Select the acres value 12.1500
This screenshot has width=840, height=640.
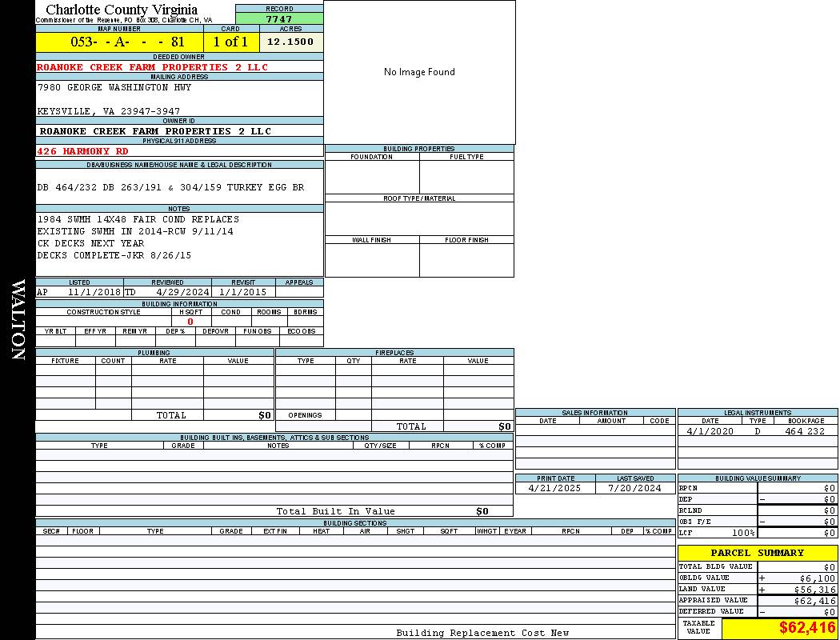tap(290, 42)
